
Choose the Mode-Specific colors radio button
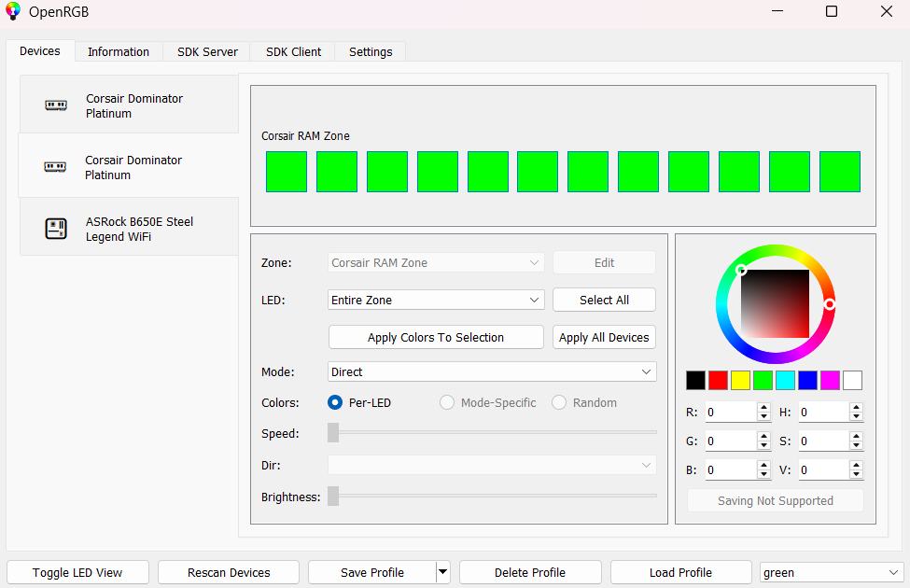[447, 402]
